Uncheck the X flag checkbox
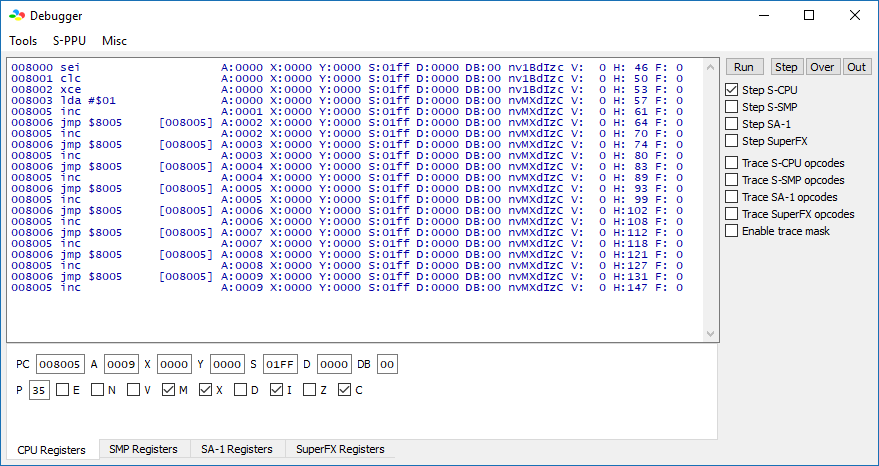 pyautogui.click(x=206, y=390)
